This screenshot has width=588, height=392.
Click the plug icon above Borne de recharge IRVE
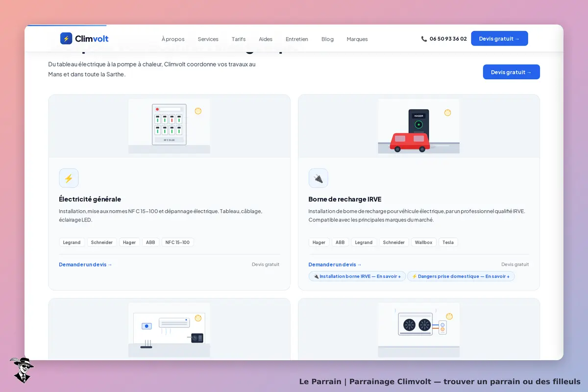click(x=318, y=178)
